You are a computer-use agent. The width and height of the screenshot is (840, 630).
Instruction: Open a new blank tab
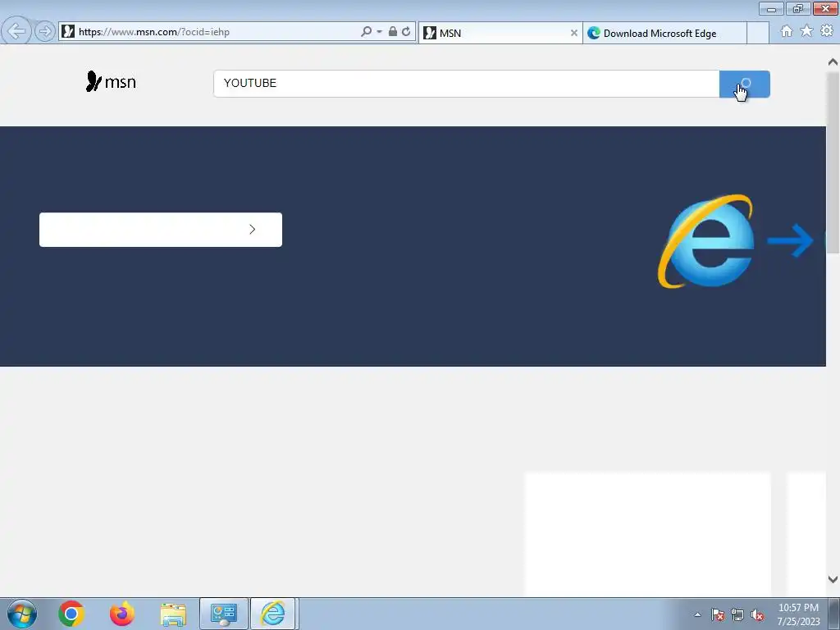pos(757,33)
